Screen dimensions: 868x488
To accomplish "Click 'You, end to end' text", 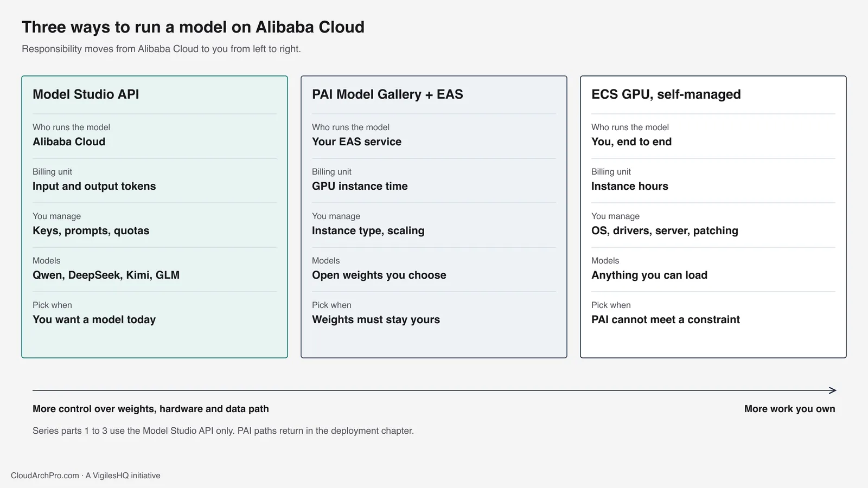I will click(x=631, y=142).
